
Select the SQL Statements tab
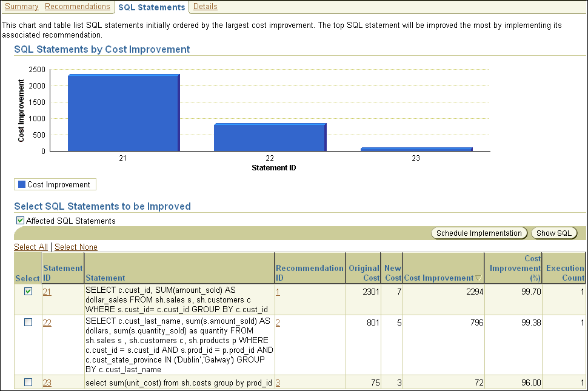click(x=151, y=7)
